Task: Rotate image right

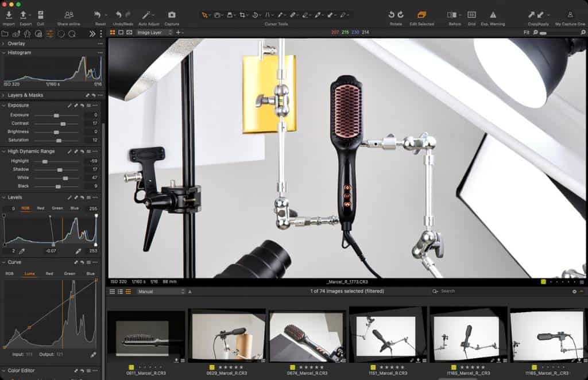Action: pyautogui.click(x=400, y=14)
